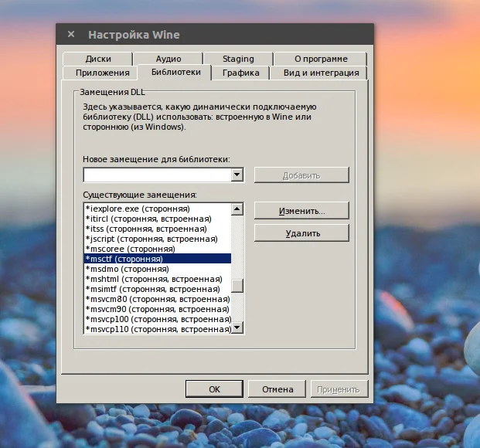The height and width of the screenshot is (448, 480).
Task: Select *mscoree (сторонняя) entry
Action: (158, 249)
